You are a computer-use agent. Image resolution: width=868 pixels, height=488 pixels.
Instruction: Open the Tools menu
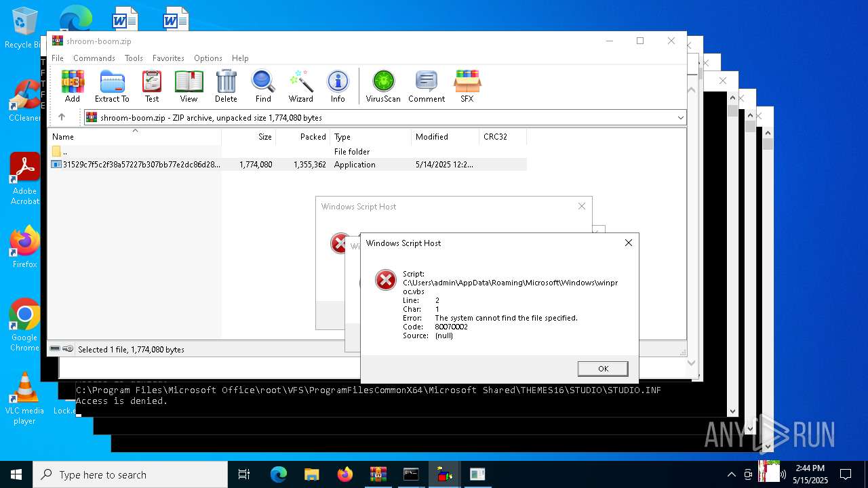pyautogui.click(x=134, y=58)
